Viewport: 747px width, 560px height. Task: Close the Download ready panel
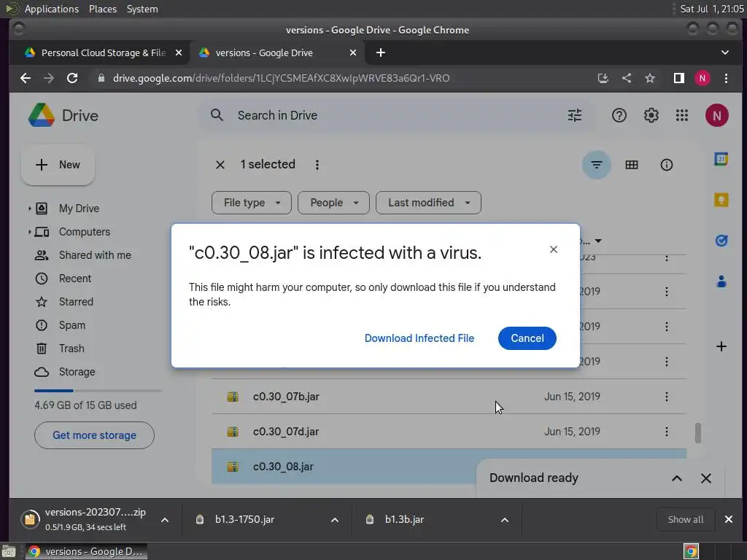click(705, 478)
